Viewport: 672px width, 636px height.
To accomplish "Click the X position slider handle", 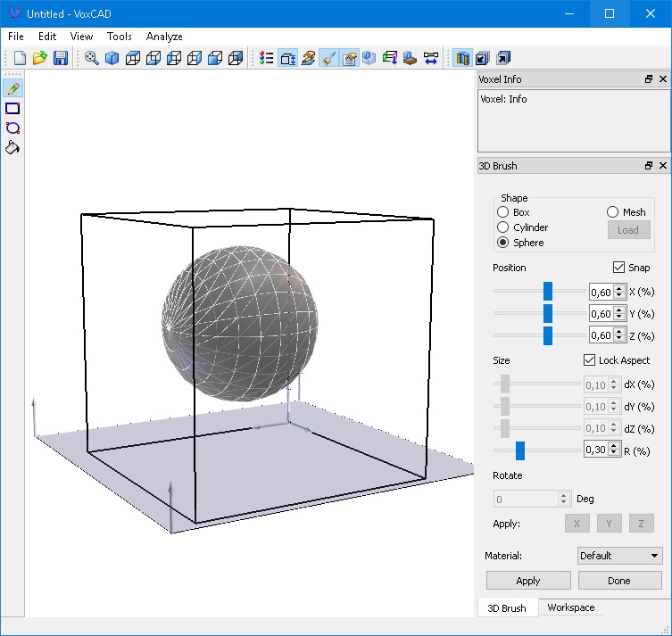I will click(x=548, y=291).
